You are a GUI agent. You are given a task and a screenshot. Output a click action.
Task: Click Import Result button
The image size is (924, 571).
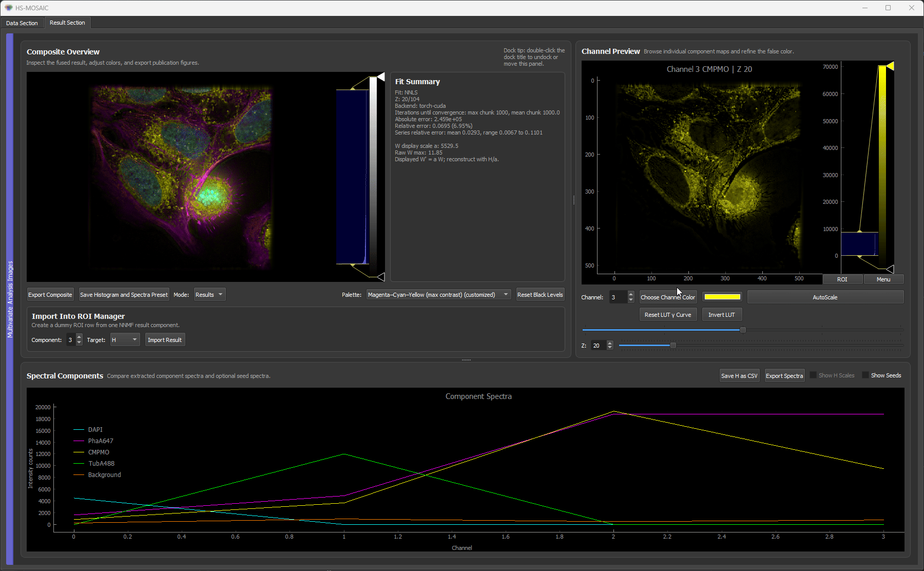(x=165, y=340)
